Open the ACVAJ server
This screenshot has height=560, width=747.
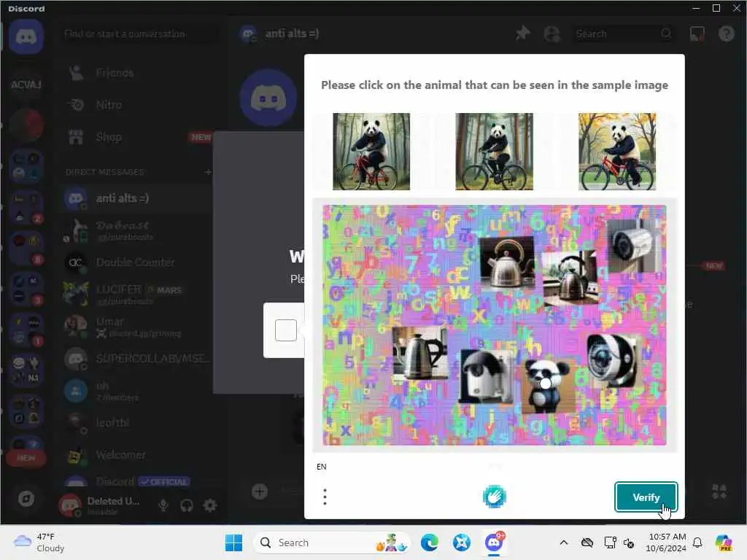(26, 85)
